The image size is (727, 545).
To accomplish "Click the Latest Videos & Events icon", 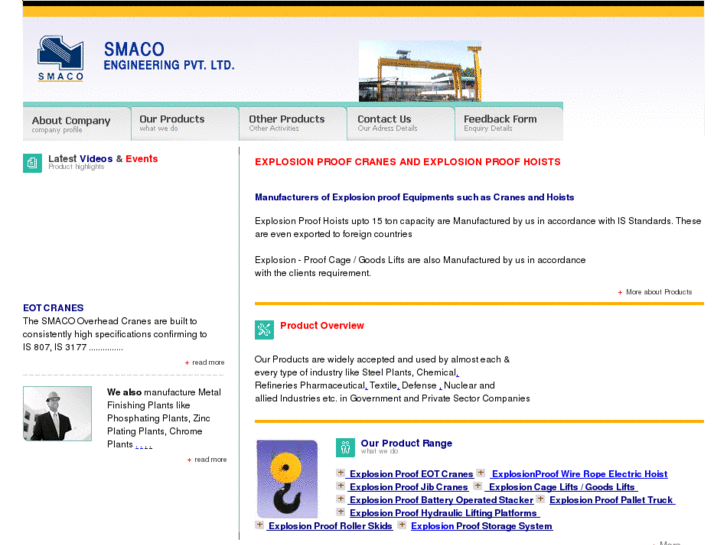I will [32, 163].
